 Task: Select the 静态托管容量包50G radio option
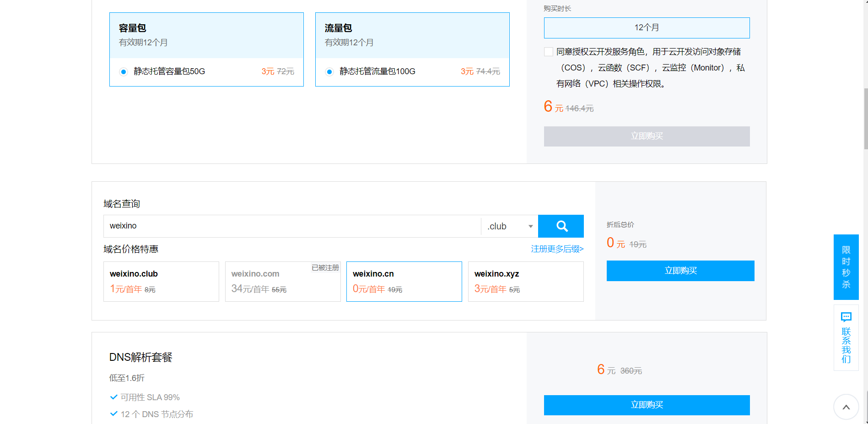(x=124, y=71)
